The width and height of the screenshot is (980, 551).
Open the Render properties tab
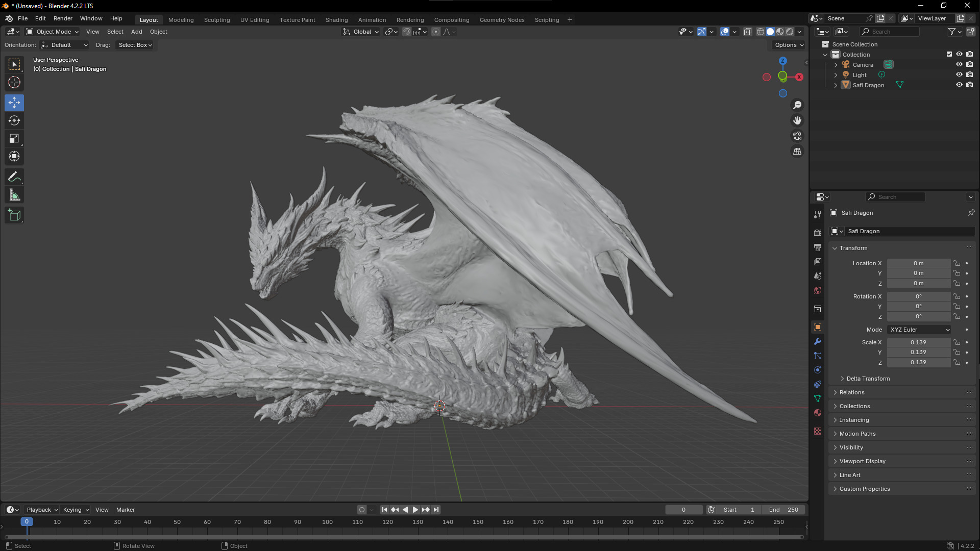coord(818,233)
